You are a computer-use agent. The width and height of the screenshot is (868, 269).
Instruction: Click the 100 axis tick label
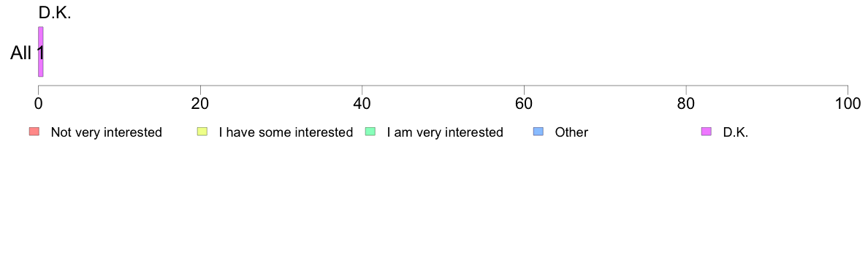848,104
